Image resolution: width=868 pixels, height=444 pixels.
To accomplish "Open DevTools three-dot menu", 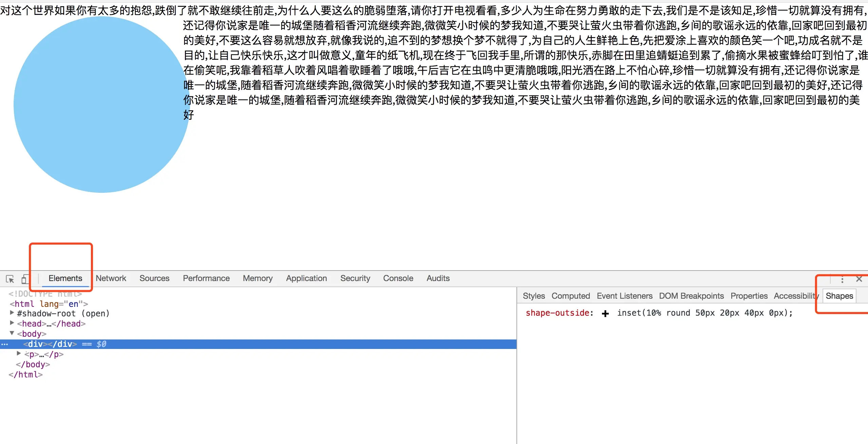I will [x=842, y=280].
